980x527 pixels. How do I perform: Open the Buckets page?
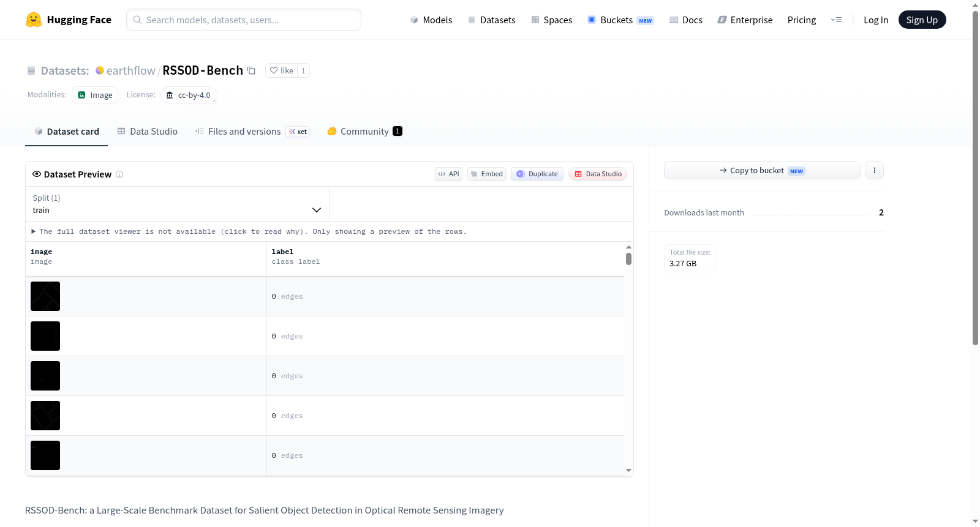click(x=620, y=20)
